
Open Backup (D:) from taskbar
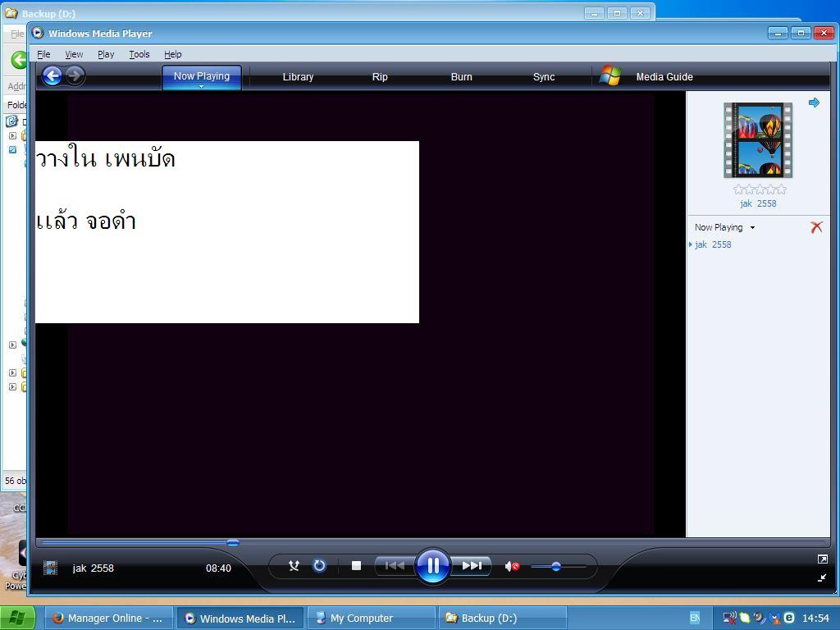(503, 619)
